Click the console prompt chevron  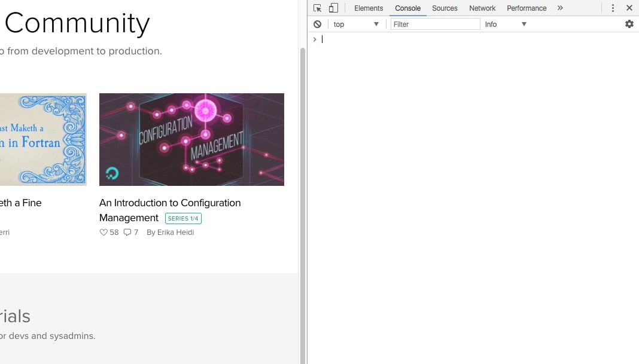[x=315, y=39]
